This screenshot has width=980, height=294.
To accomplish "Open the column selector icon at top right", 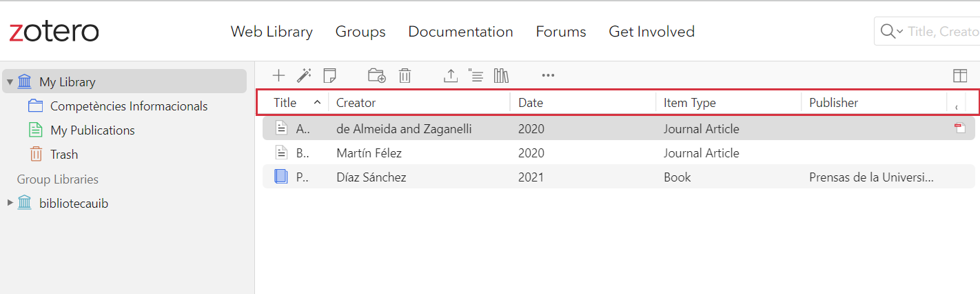I will pyautogui.click(x=960, y=75).
